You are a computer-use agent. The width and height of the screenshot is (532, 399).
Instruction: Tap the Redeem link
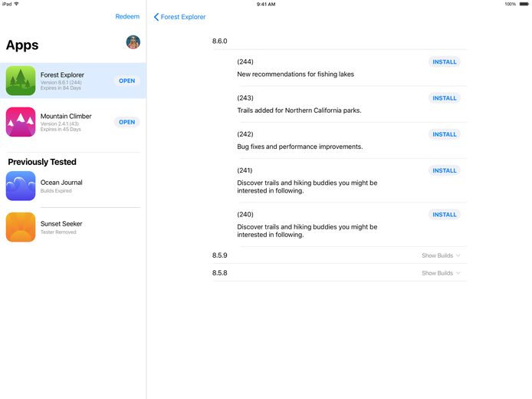tap(127, 17)
